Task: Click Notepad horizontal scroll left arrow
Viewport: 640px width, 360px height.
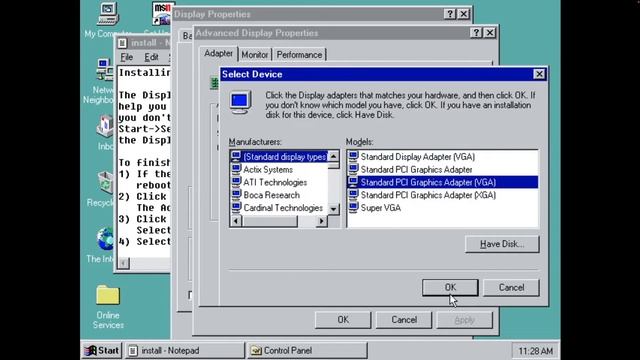Action: (x=124, y=263)
